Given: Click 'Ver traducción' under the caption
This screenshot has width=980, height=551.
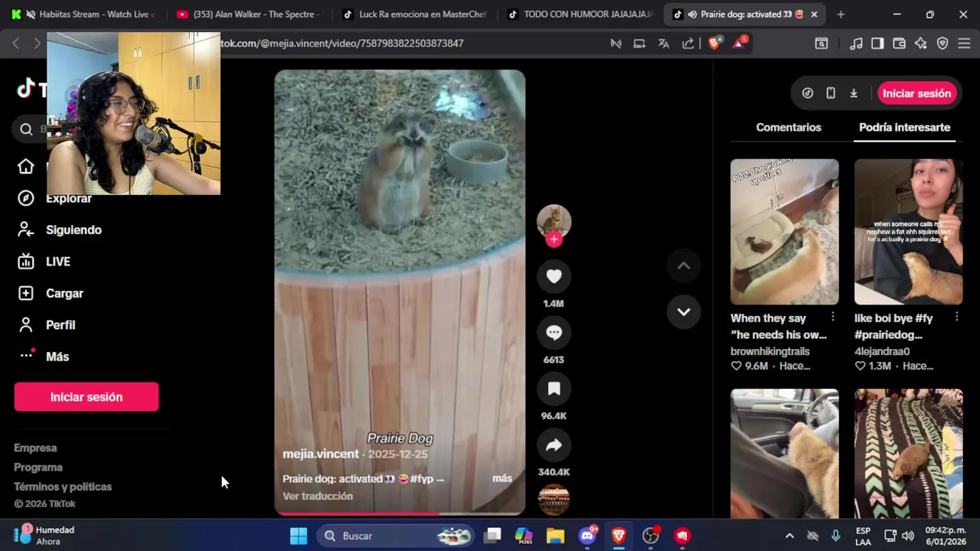Looking at the screenshot, I should tap(318, 496).
